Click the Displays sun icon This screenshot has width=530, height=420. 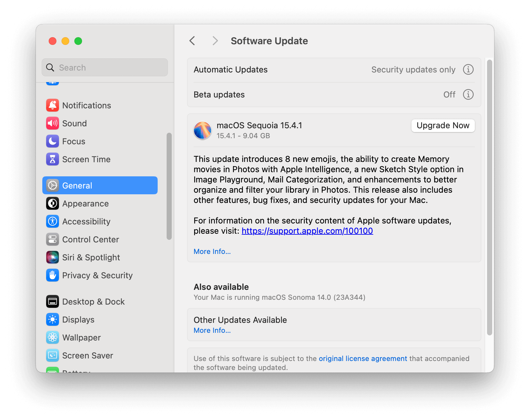(53, 319)
